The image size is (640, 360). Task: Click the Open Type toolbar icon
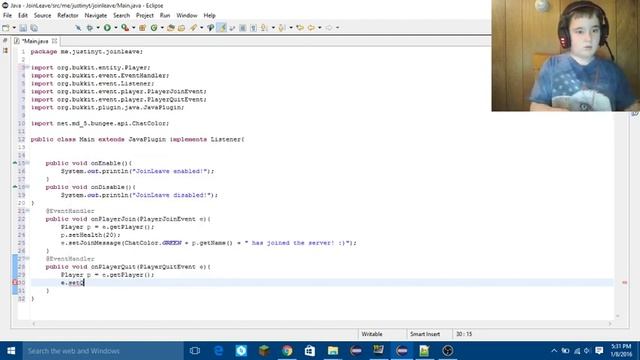coord(171,28)
